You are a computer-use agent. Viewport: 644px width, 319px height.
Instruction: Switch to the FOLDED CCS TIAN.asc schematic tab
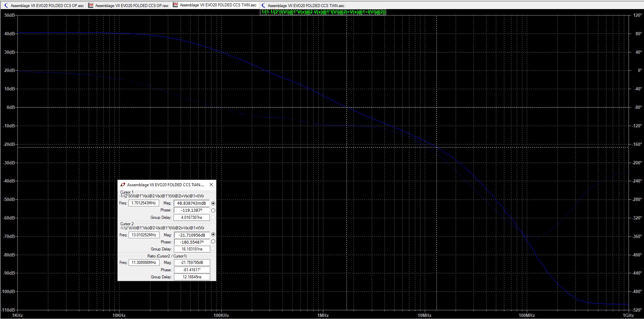point(303,5)
